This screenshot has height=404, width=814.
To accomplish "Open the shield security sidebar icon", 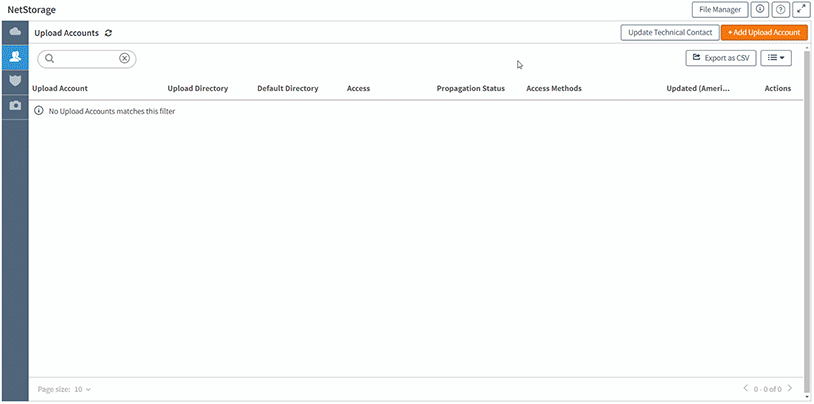I will tap(15, 80).
